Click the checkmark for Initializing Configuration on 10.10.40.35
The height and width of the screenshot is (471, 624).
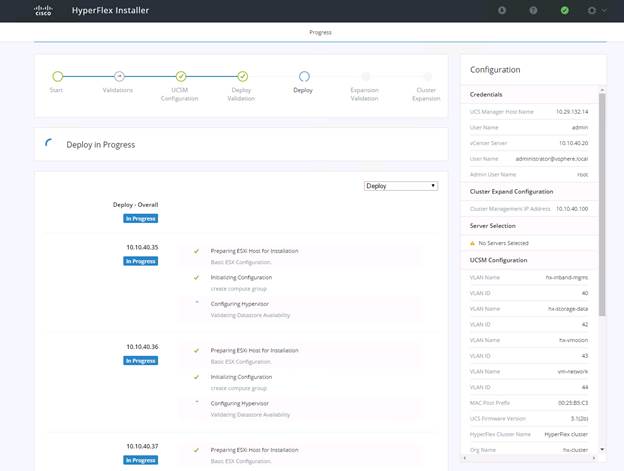click(x=196, y=277)
